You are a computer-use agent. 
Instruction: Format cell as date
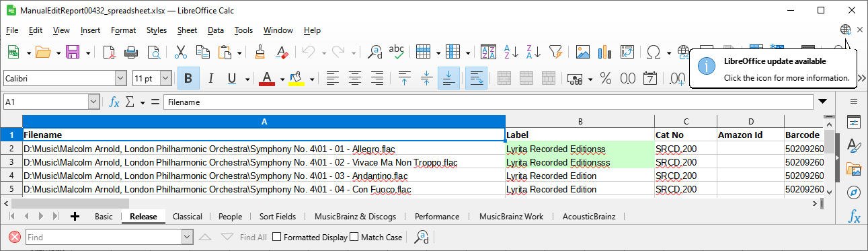click(650, 79)
